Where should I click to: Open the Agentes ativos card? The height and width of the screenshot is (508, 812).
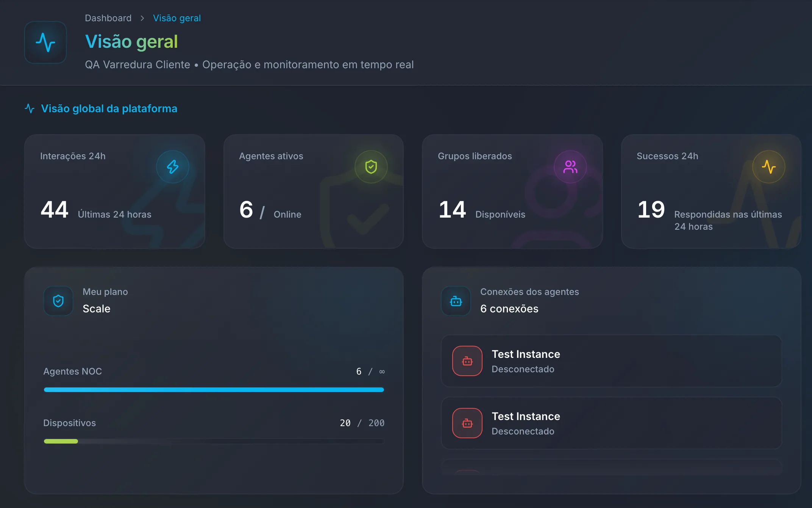(x=314, y=191)
